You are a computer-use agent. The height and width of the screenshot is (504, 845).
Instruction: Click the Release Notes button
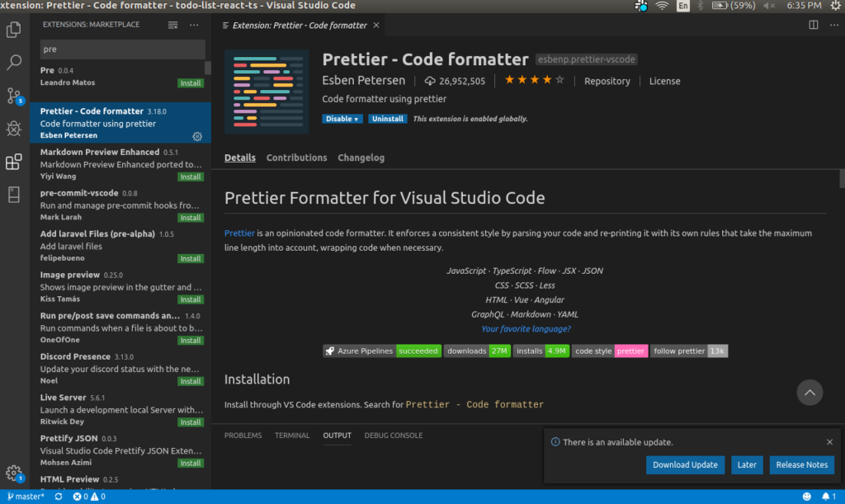coord(801,464)
